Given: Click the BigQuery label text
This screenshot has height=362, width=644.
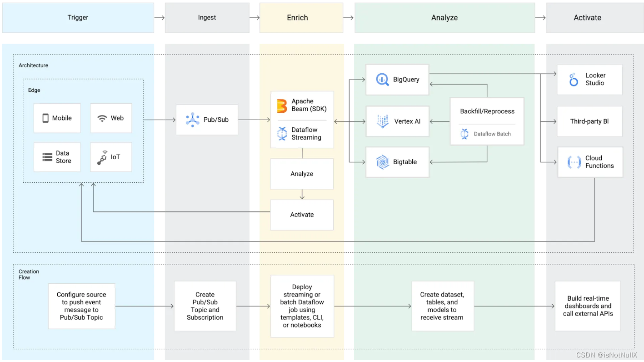Looking at the screenshot, I should (406, 80).
